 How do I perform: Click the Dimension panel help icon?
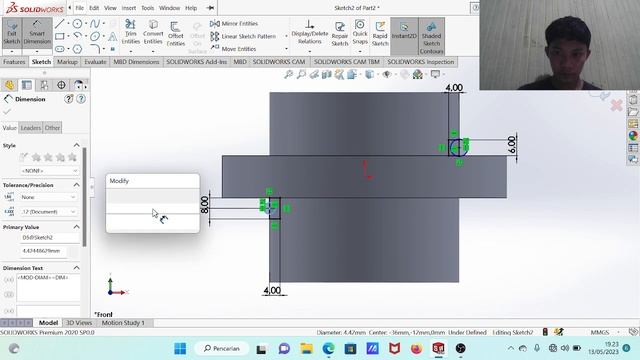tap(81, 99)
